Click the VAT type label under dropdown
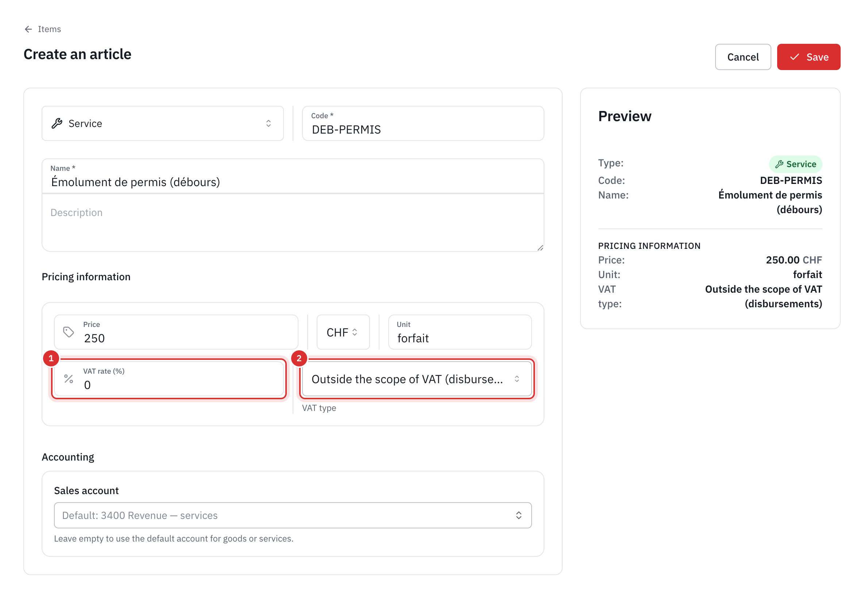 (319, 408)
